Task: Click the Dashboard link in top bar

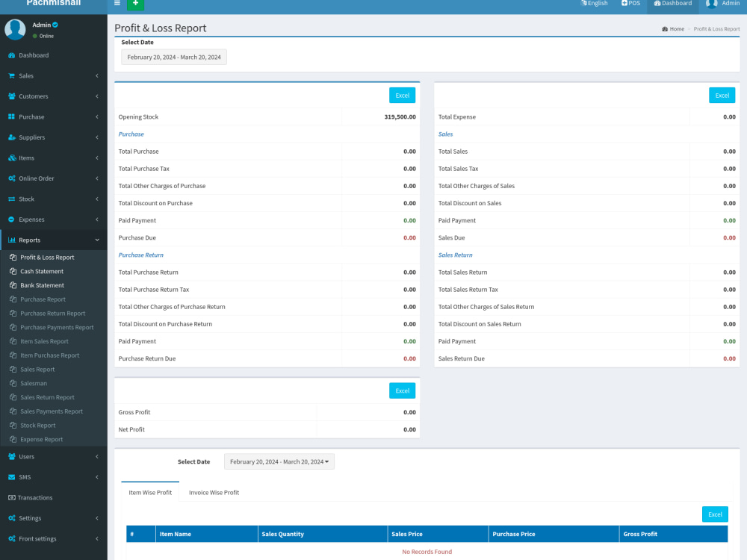Action: tap(673, 3)
